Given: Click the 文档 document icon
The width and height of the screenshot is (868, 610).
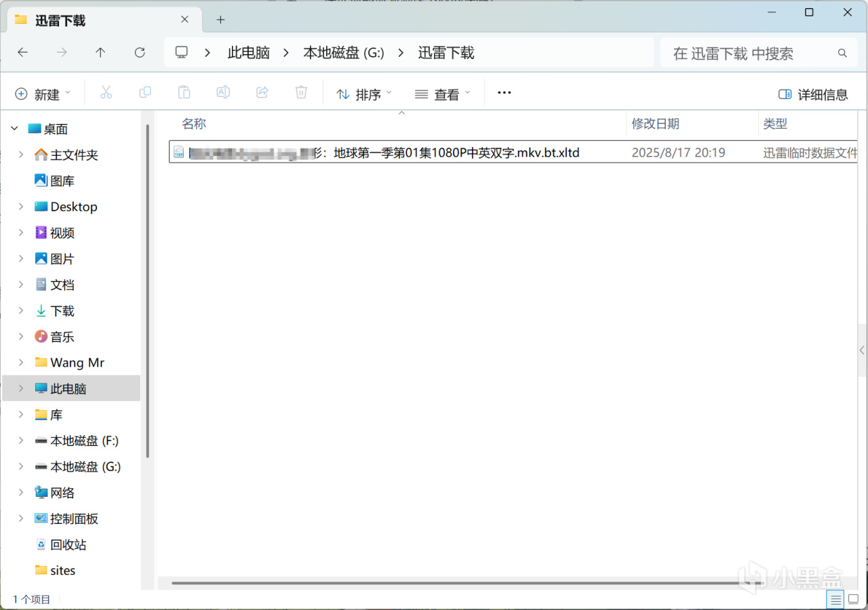Looking at the screenshot, I should (41, 285).
